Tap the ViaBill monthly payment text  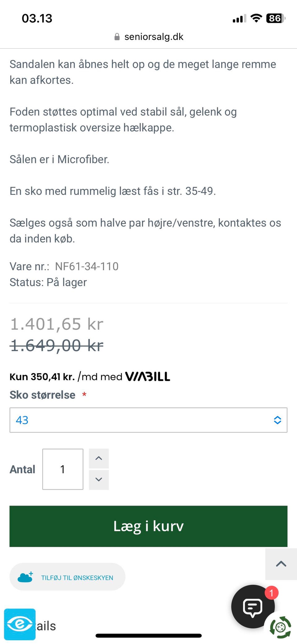coord(66,377)
